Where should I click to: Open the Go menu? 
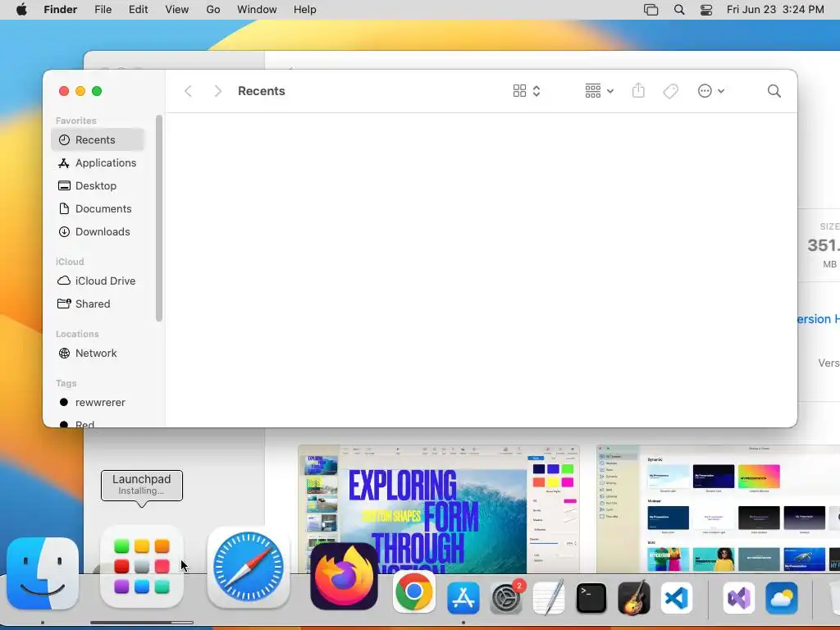[x=213, y=10]
